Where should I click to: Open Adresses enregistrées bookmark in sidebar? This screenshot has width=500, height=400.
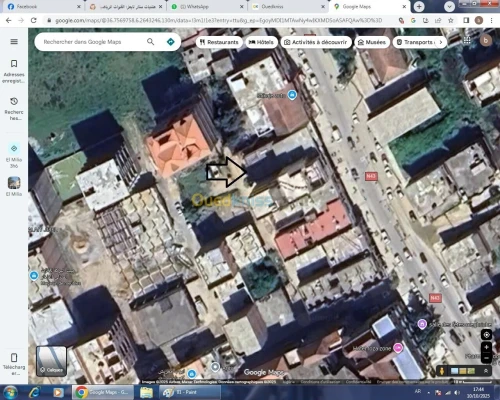(14, 64)
